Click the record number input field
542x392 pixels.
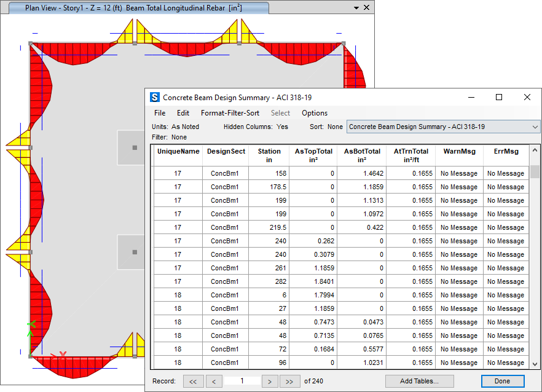pyautogui.click(x=242, y=381)
